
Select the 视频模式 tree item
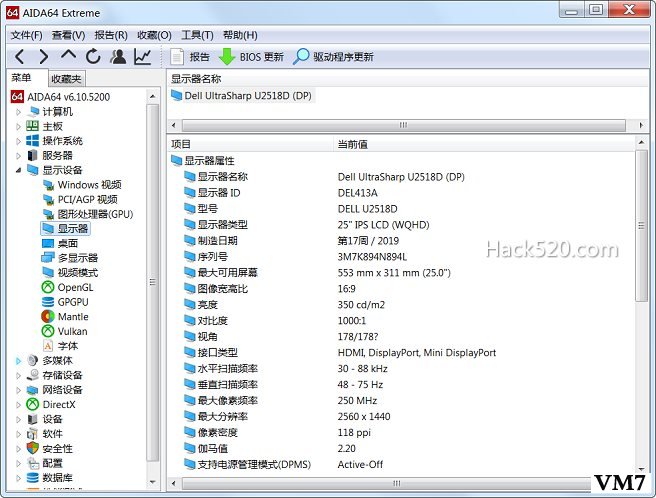(70, 272)
